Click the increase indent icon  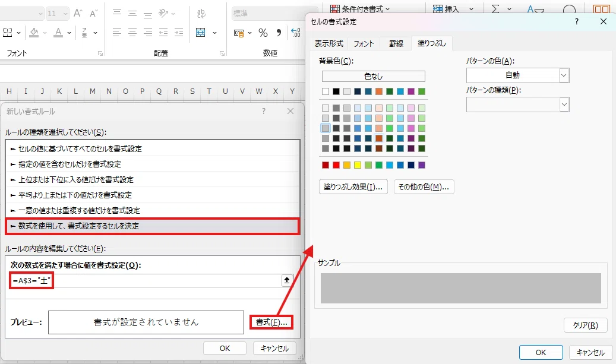coord(179,33)
